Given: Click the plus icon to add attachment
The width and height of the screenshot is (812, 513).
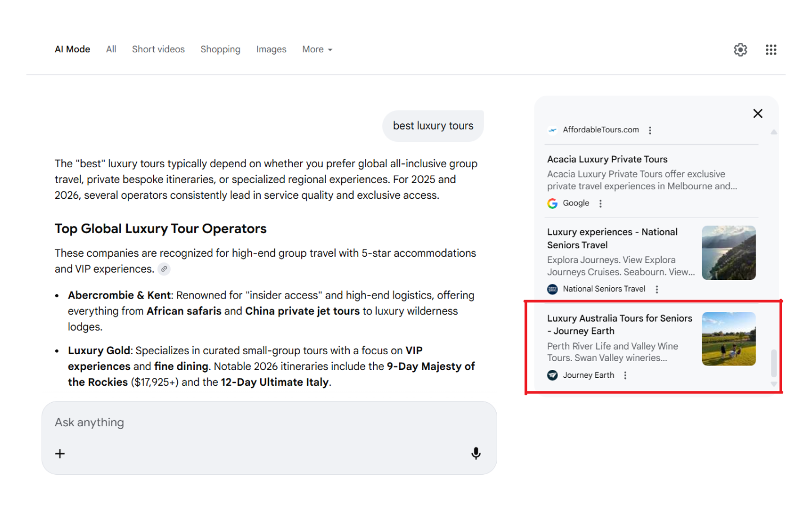Looking at the screenshot, I should pos(60,454).
